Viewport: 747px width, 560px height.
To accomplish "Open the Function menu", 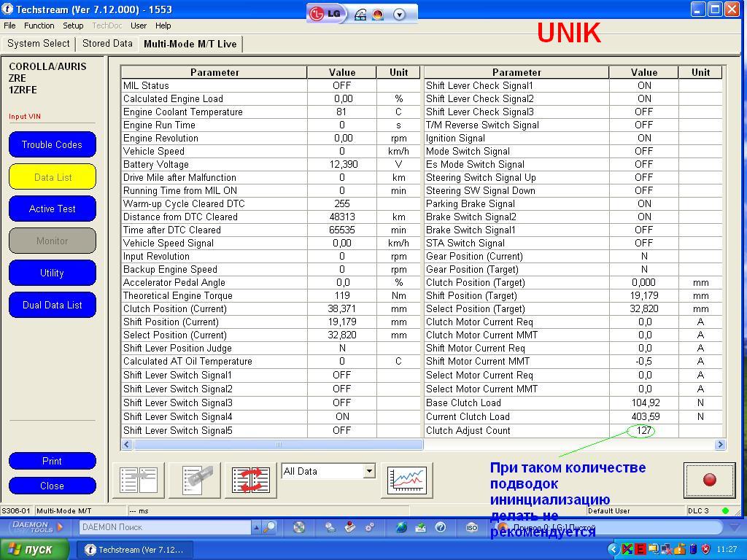I will tap(39, 26).
